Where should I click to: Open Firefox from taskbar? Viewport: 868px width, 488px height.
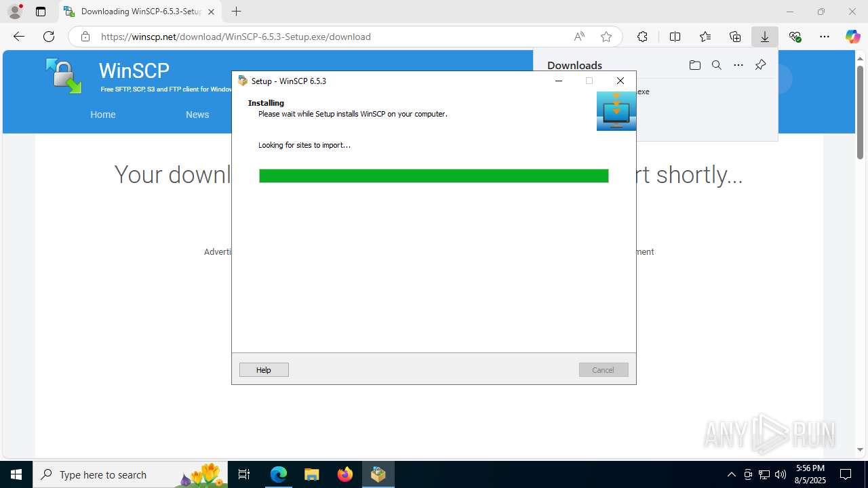345,474
